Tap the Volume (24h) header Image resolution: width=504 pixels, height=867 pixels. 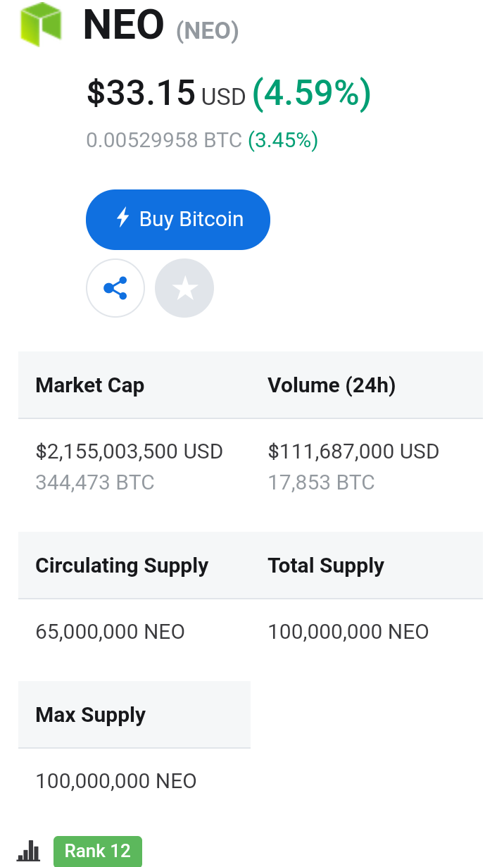coord(332,385)
